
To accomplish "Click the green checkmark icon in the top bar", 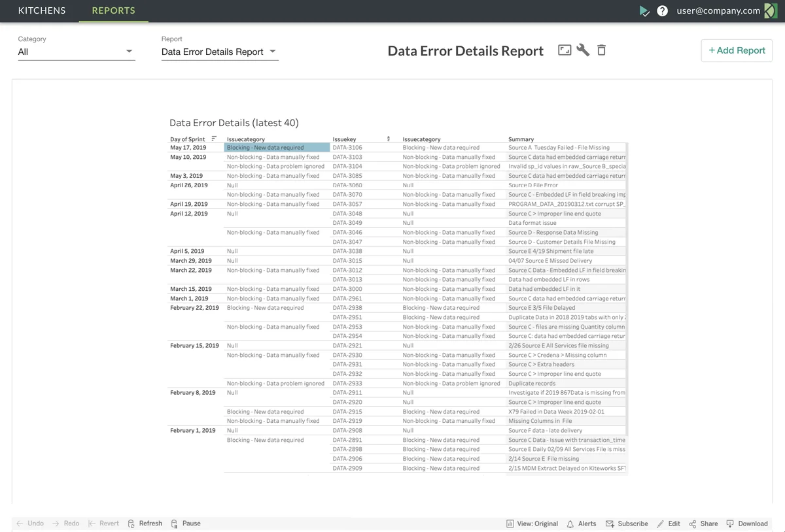I will (644, 10).
